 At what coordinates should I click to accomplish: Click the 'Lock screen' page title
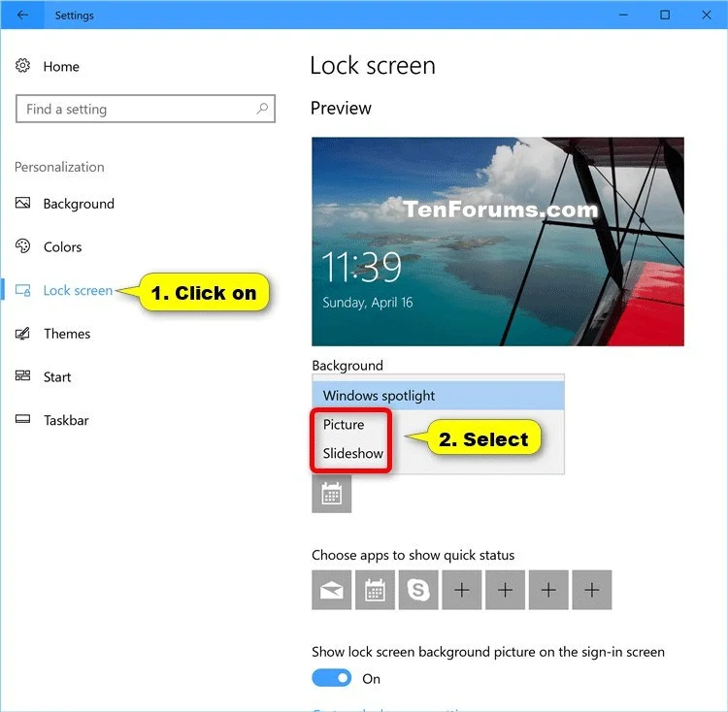point(373,65)
